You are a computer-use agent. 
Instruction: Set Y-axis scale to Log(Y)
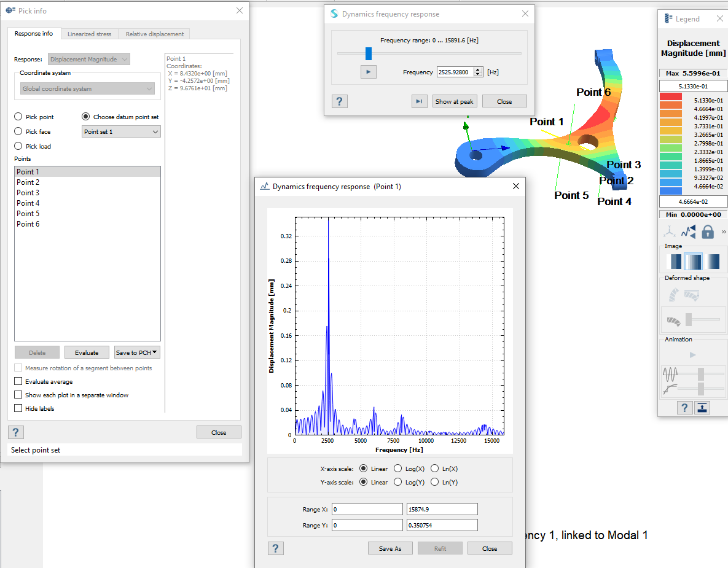point(397,481)
